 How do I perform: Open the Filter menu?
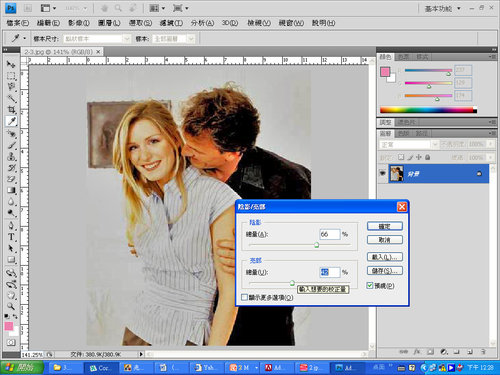pyautogui.click(x=171, y=23)
